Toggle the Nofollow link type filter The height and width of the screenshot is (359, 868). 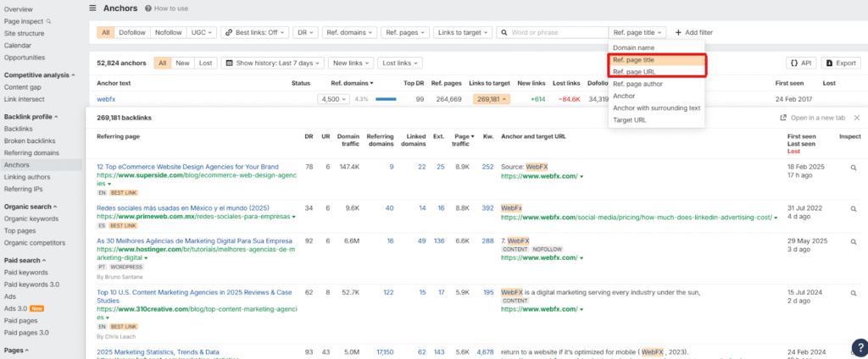coord(169,32)
